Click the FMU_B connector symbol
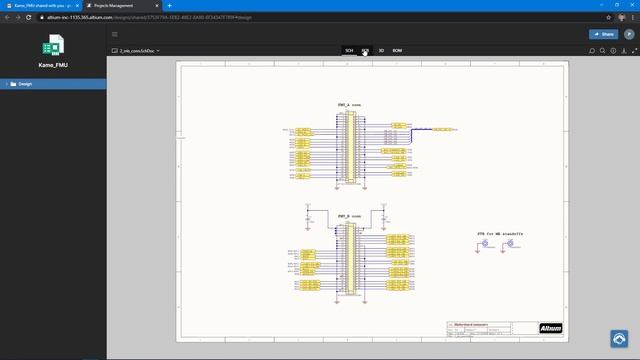The image size is (640, 360). click(351, 259)
